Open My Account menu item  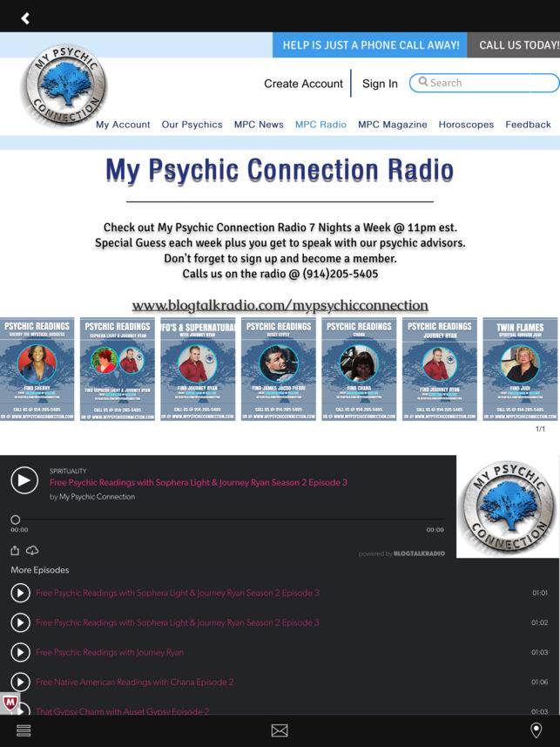(x=123, y=125)
